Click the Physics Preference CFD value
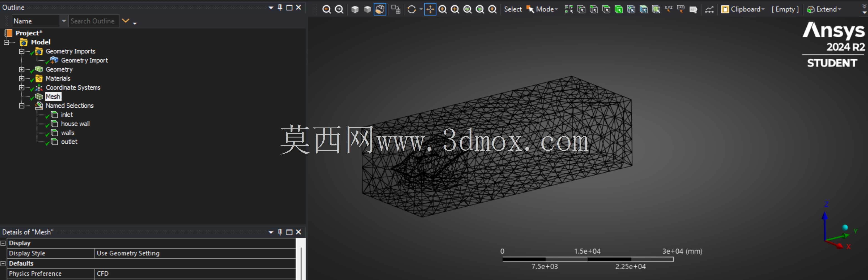The width and height of the screenshot is (868, 280). click(195, 274)
